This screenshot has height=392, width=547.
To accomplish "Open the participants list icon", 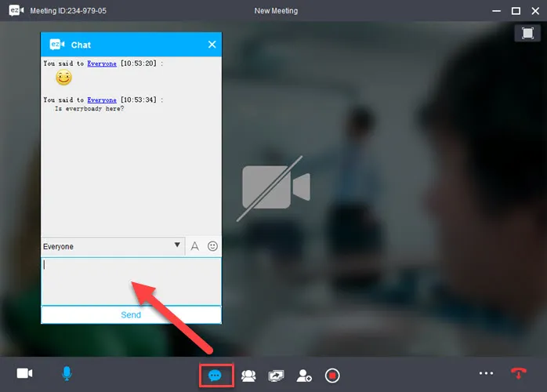I will (x=248, y=376).
